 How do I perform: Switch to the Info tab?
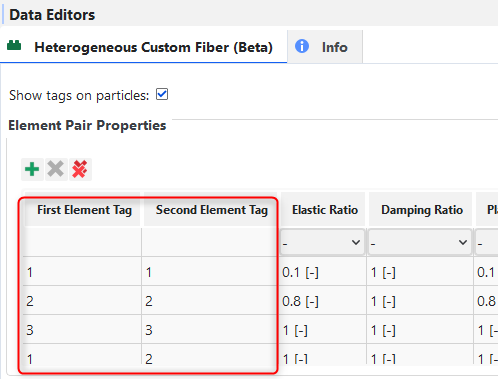click(x=325, y=47)
